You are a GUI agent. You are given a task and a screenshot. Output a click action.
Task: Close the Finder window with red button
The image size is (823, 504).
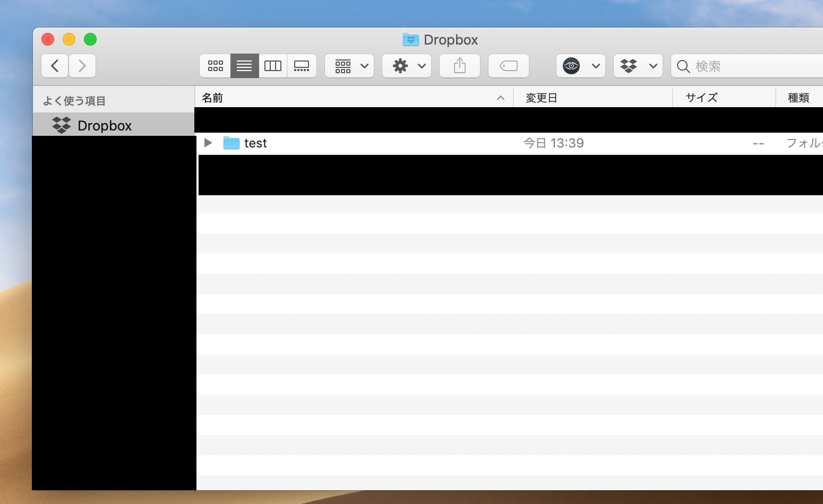tap(48, 39)
